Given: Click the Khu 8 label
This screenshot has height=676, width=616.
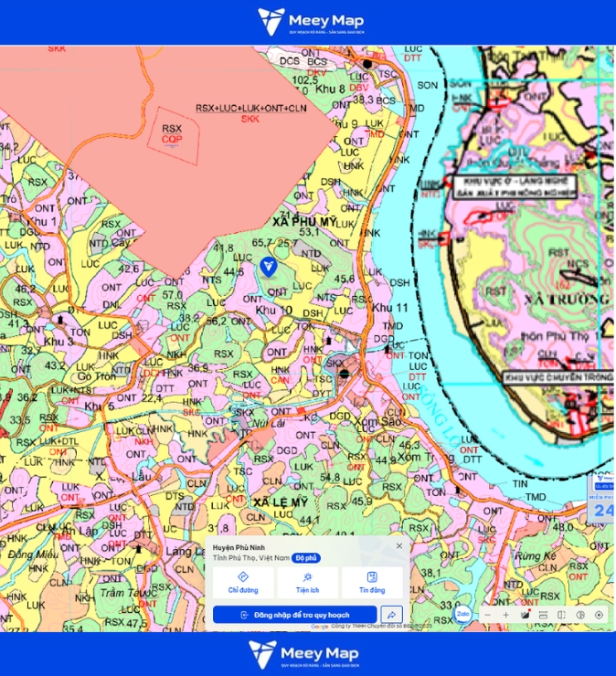Looking at the screenshot, I should point(330,90).
